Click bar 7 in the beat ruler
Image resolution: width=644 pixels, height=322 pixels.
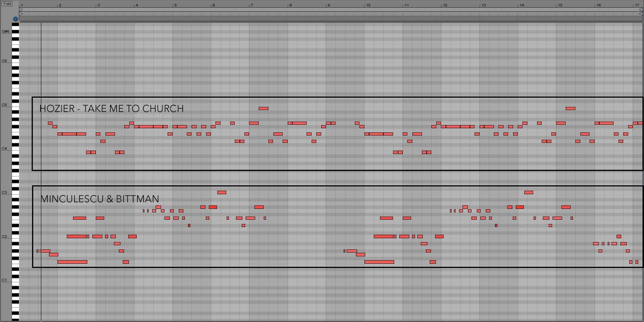[x=252, y=5]
